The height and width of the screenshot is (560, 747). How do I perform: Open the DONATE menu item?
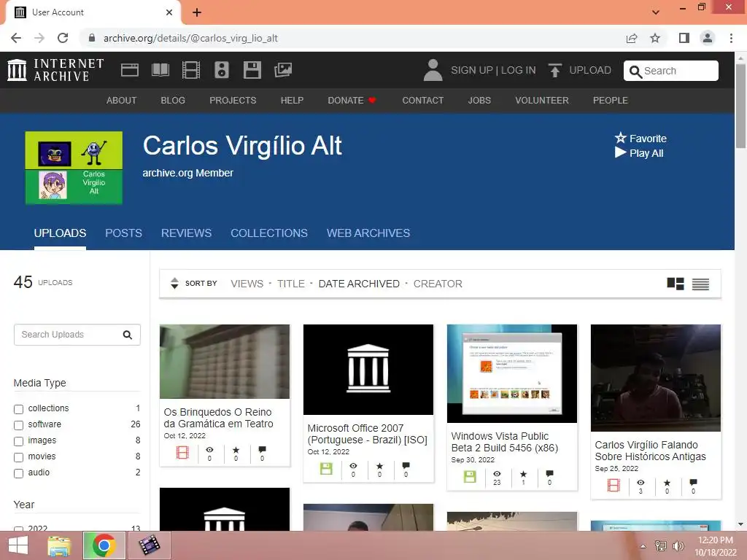coord(352,101)
